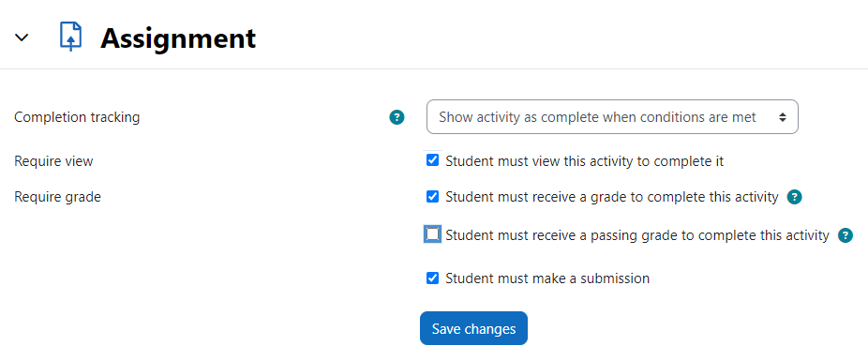Click label text 'Student must view this activity to complete it'

pyautogui.click(x=585, y=161)
